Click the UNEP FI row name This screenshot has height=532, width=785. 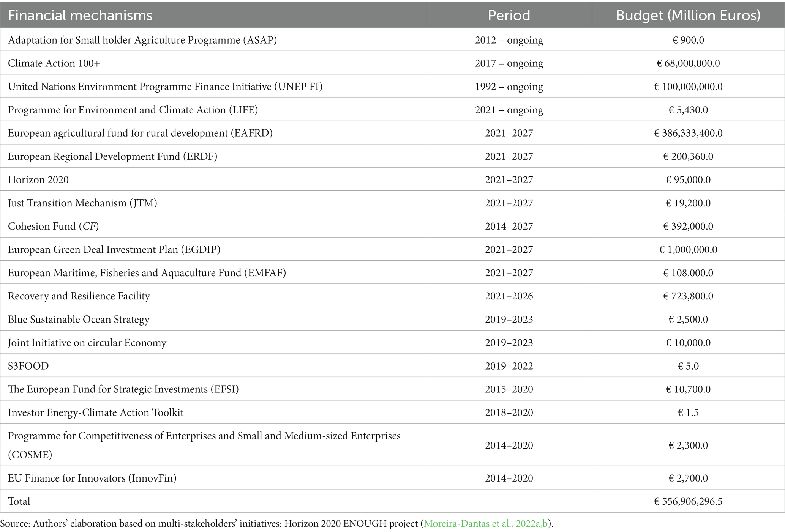click(165, 87)
